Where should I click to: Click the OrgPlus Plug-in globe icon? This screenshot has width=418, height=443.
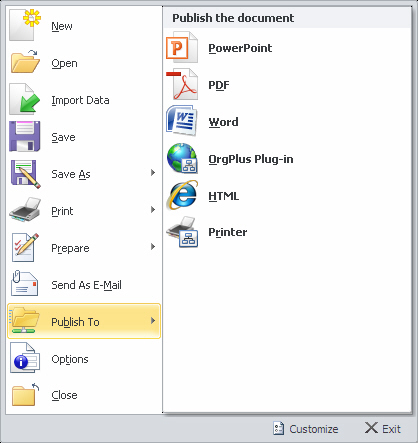click(x=182, y=158)
